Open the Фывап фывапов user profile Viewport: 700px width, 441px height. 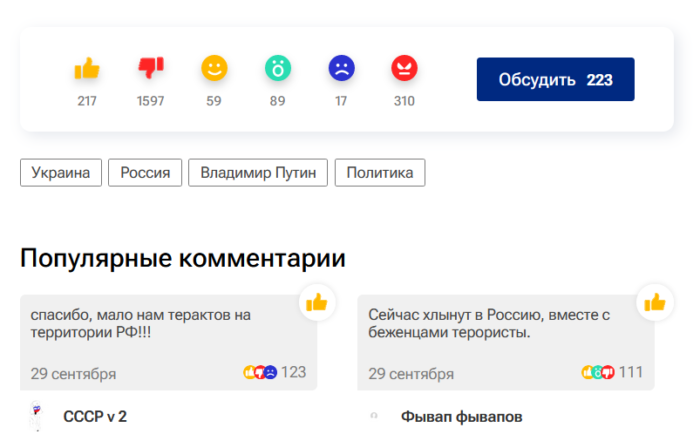[462, 416]
